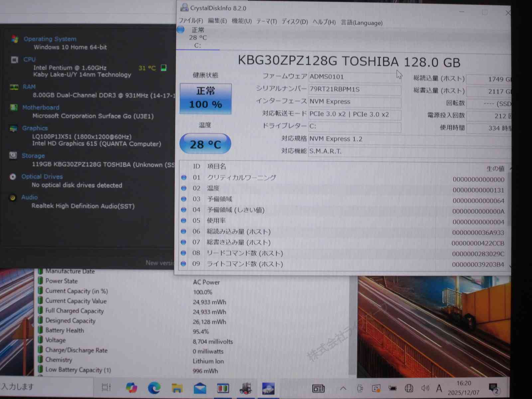Open the ディスク(D) disk menu

click(295, 22)
